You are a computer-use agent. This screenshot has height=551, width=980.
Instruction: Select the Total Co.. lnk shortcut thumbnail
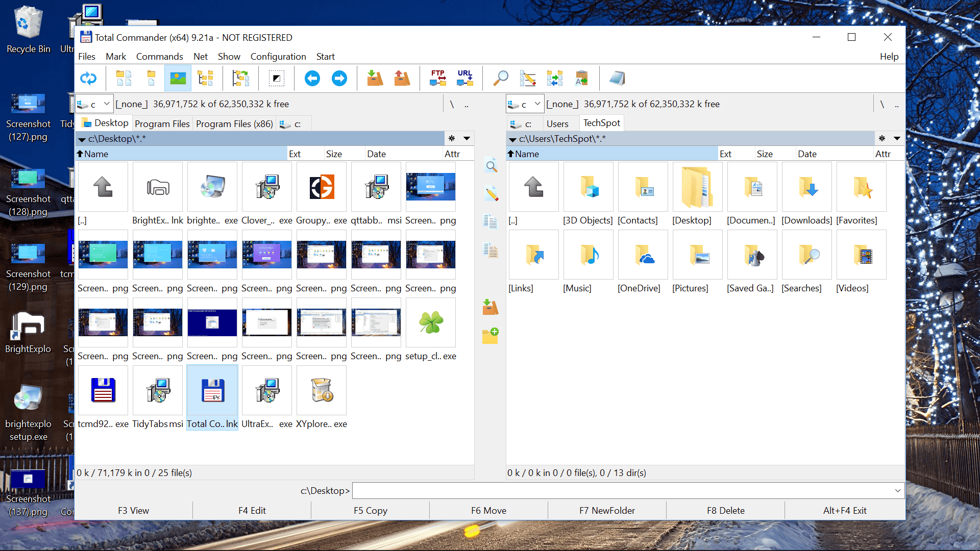[212, 398]
